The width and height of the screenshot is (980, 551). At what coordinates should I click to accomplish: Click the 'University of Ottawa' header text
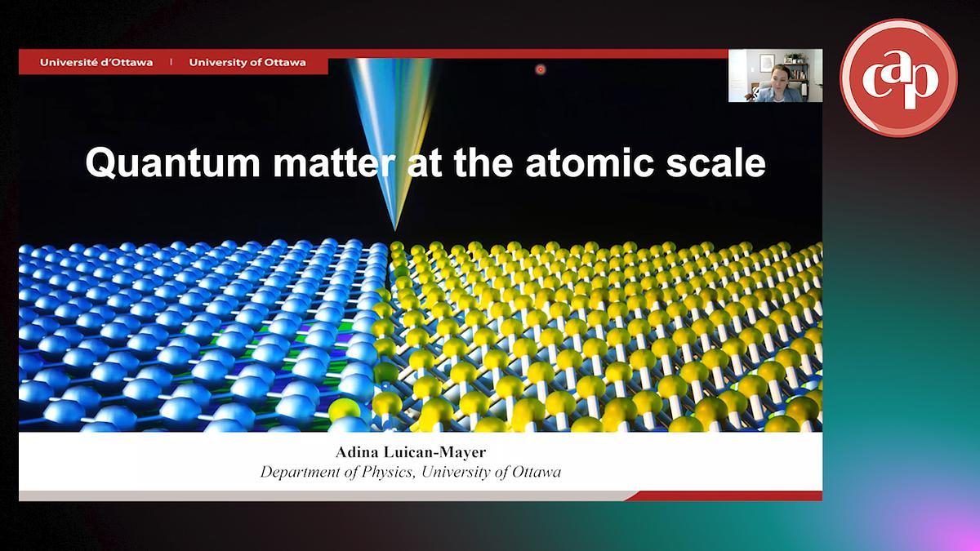(x=247, y=62)
